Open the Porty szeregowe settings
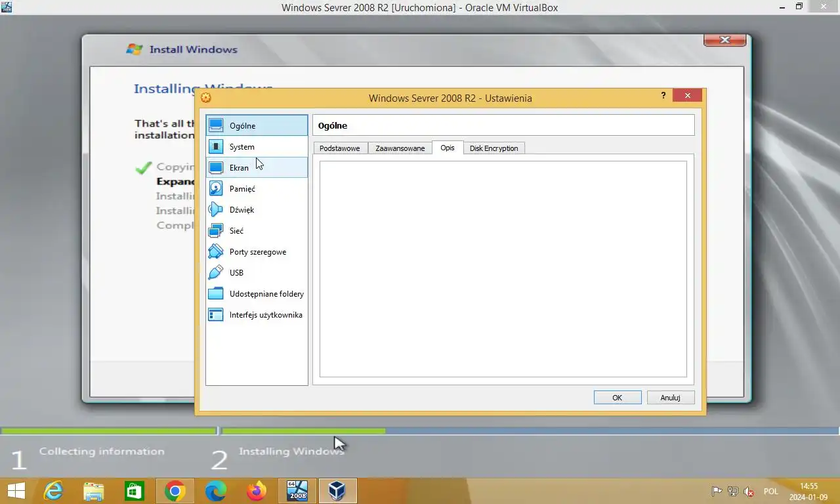840x504 pixels. [257, 251]
